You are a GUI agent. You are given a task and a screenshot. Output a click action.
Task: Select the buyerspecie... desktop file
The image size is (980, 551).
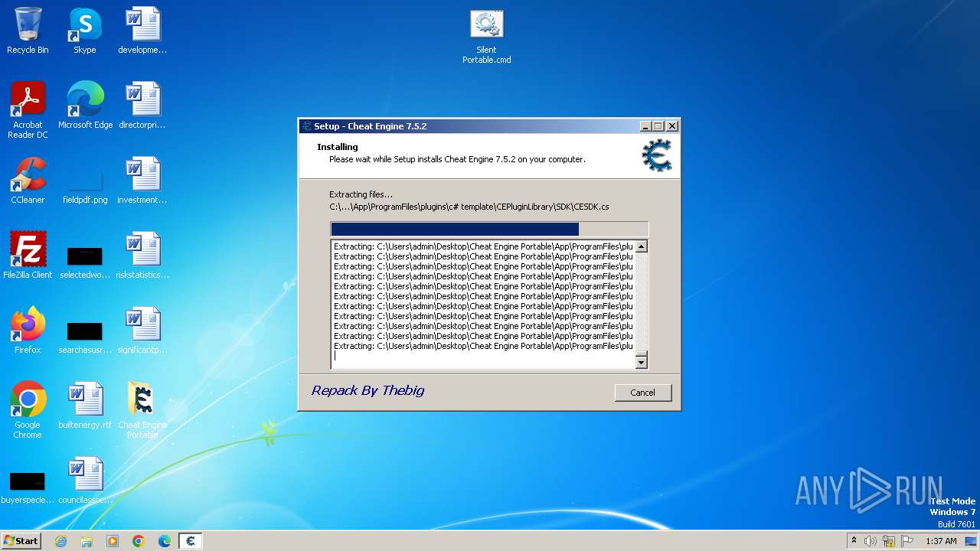coord(28,487)
